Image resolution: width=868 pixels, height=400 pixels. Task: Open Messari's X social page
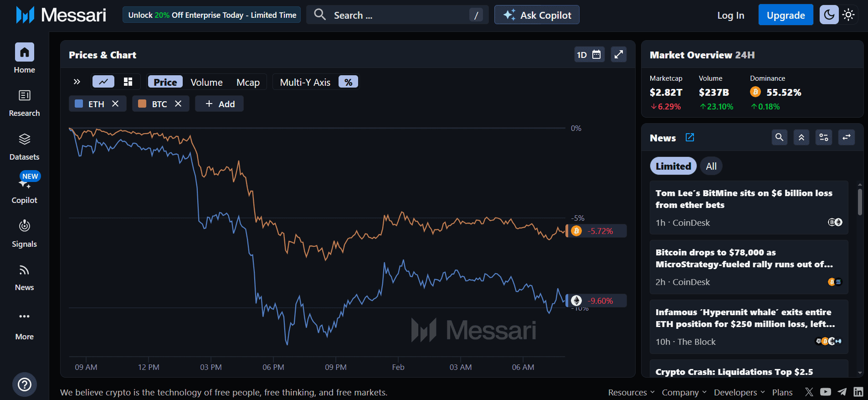pos(809,392)
